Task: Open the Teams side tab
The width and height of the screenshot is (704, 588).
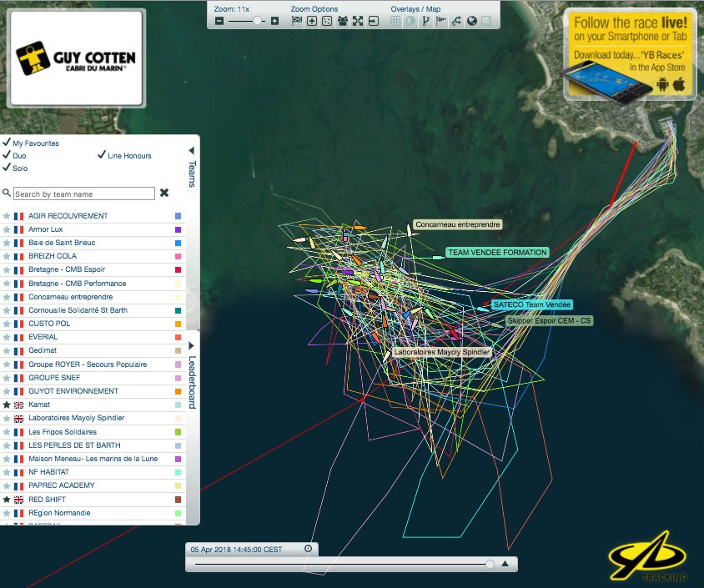Action: pyautogui.click(x=192, y=173)
